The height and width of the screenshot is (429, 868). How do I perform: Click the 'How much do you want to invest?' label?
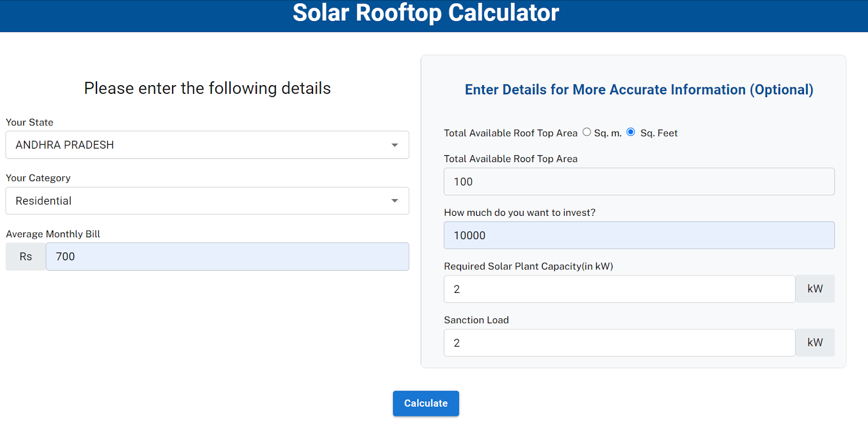[520, 213]
